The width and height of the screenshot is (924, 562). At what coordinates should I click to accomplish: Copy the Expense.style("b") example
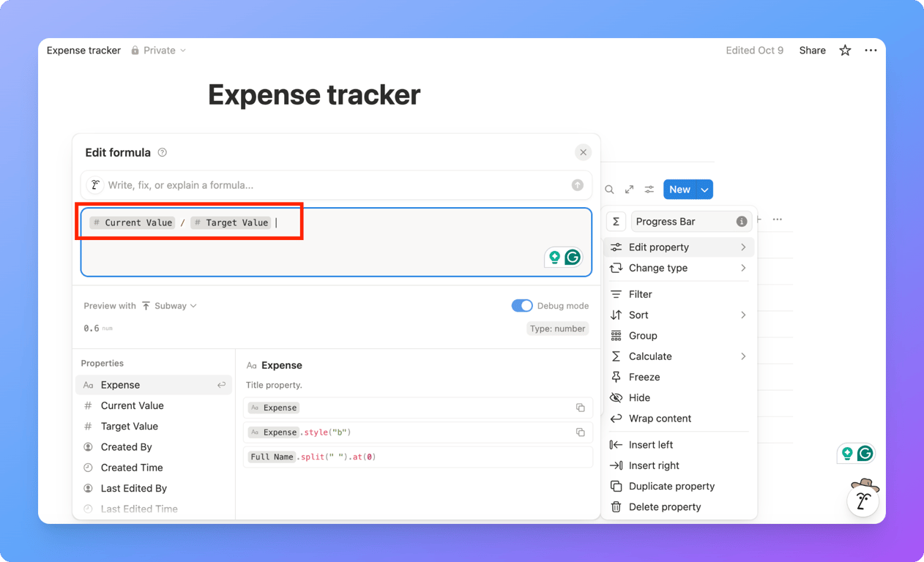[x=580, y=432]
